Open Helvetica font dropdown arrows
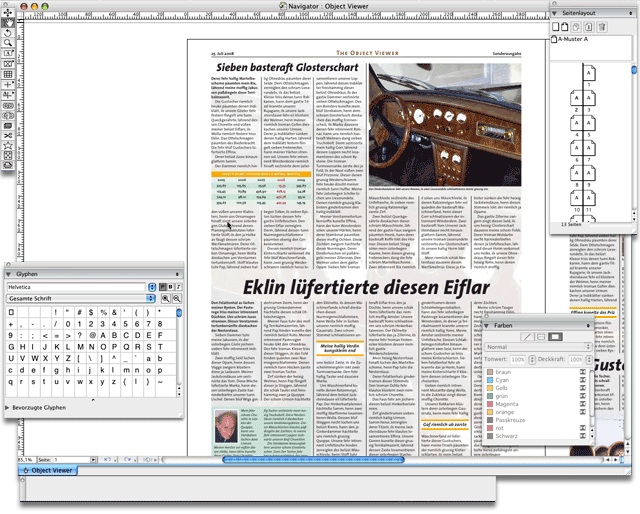The height and width of the screenshot is (514, 640). (x=152, y=287)
